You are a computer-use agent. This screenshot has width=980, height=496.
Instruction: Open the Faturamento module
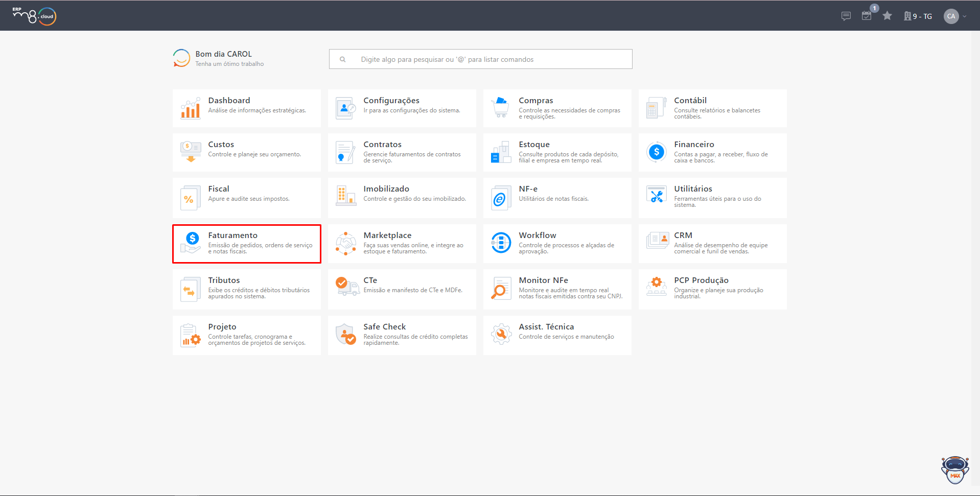[x=247, y=244]
